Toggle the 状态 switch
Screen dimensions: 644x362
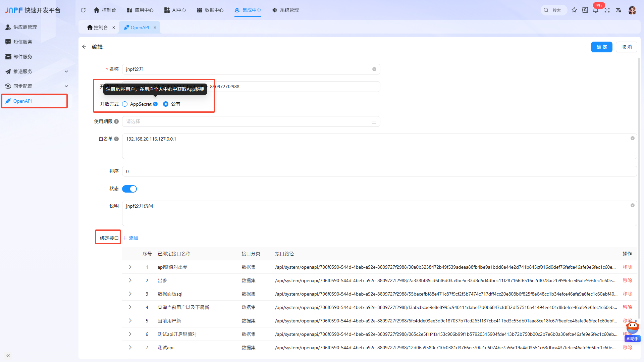(x=129, y=189)
